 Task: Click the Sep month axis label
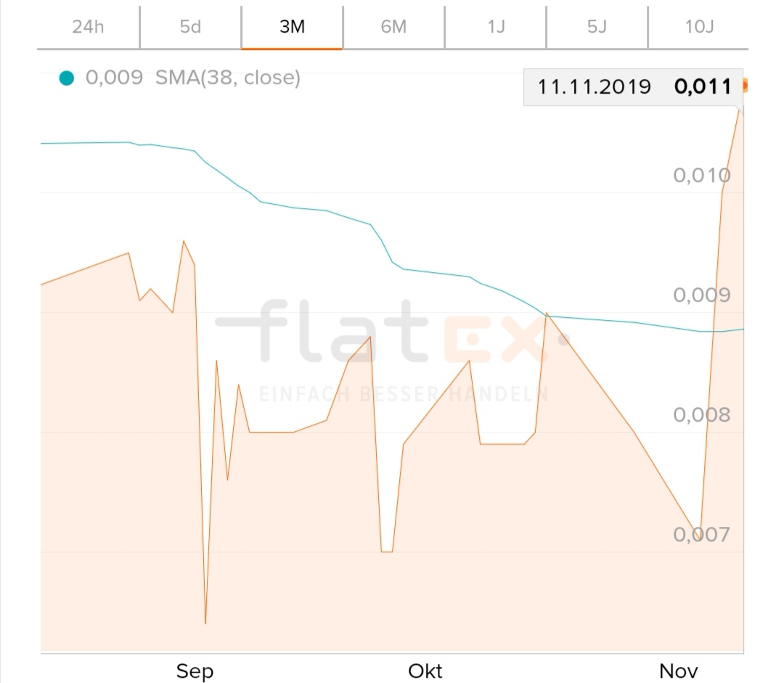point(195,671)
